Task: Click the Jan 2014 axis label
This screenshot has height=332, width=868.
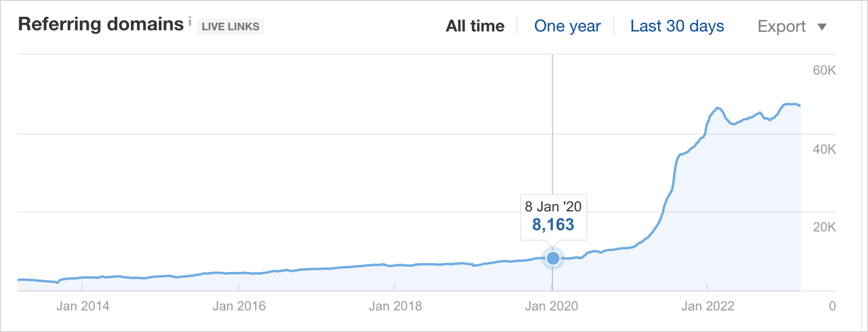Action: point(83,306)
